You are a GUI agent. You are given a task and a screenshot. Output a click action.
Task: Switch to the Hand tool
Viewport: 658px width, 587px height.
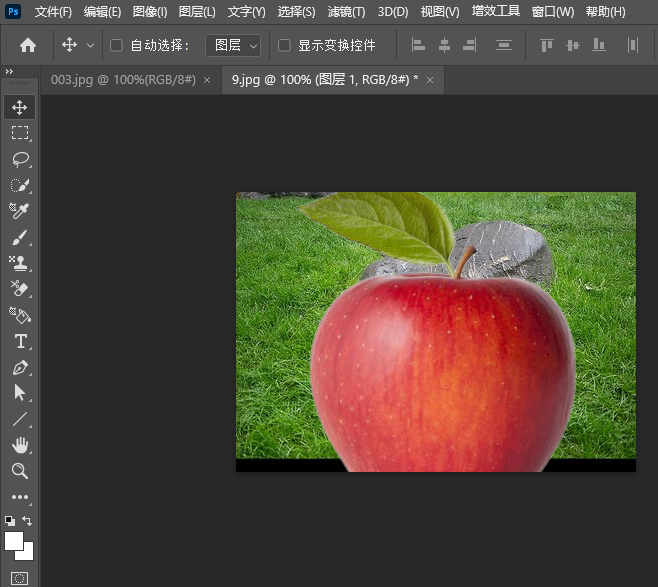(20, 445)
